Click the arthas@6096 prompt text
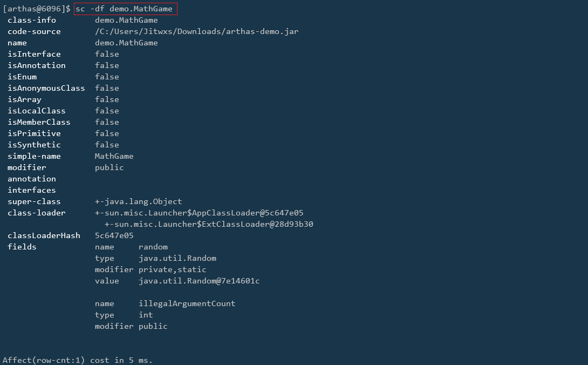The width and height of the screenshot is (588, 365). tap(36, 9)
